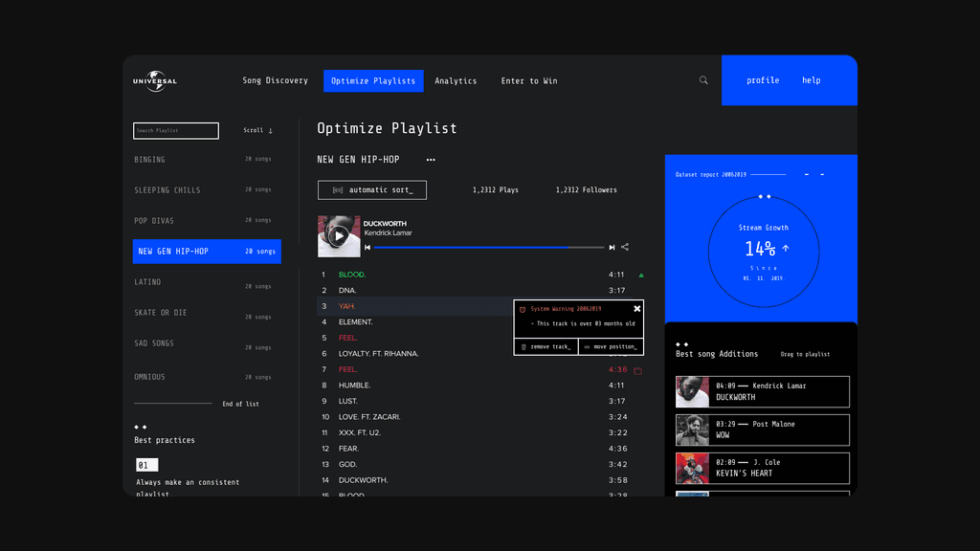Click the warning alarm icon in the popup
Image resolution: width=980 pixels, height=551 pixels.
point(523,309)
